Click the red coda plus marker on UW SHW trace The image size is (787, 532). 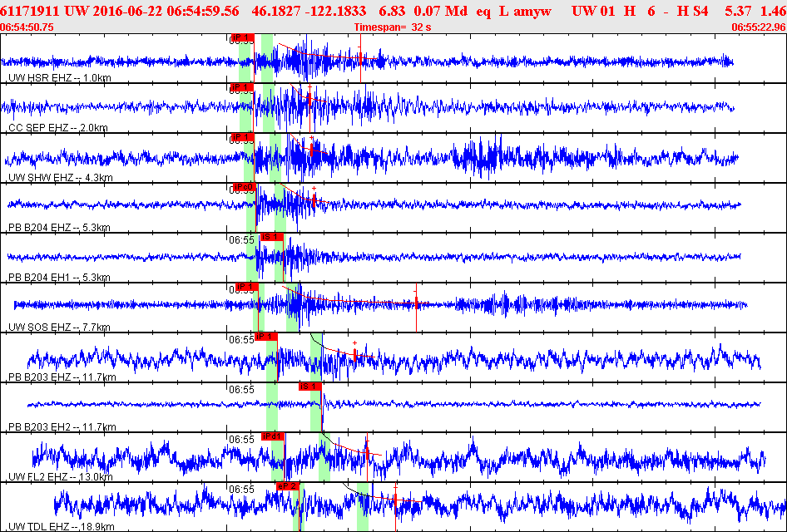pos(312,137)
